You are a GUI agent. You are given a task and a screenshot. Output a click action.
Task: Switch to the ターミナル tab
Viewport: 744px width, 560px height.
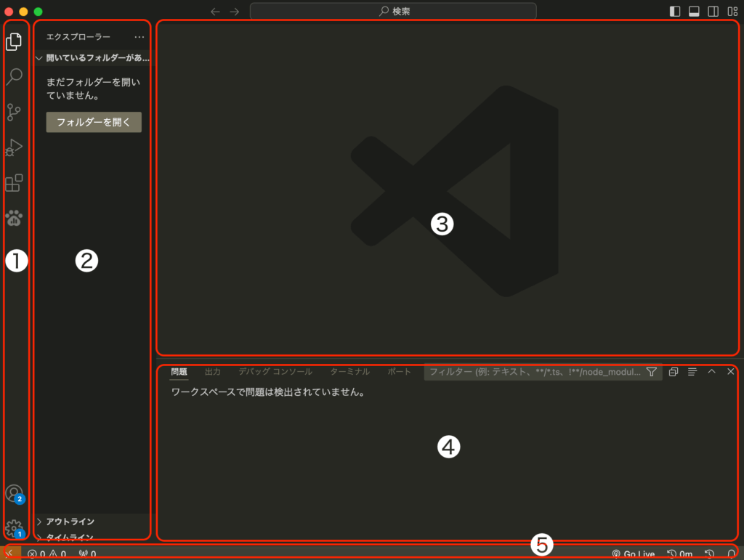pyautogui.click(x=349, y=371)
